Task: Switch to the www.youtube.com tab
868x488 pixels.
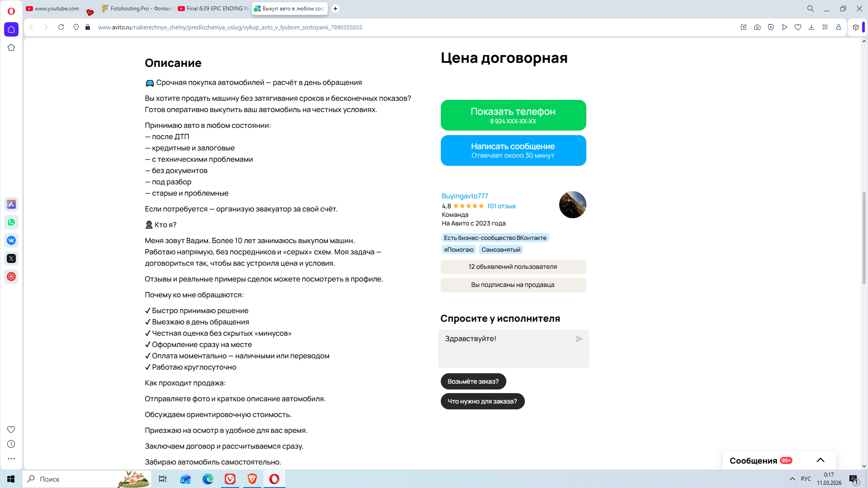Action: (53, 9)
